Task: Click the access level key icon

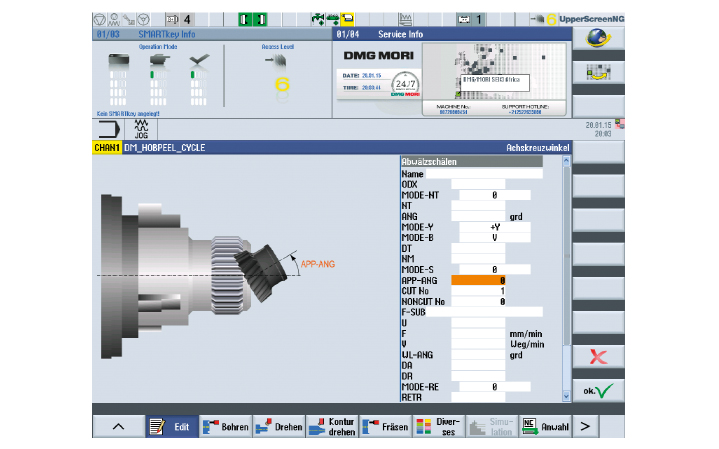Action: 278,61
